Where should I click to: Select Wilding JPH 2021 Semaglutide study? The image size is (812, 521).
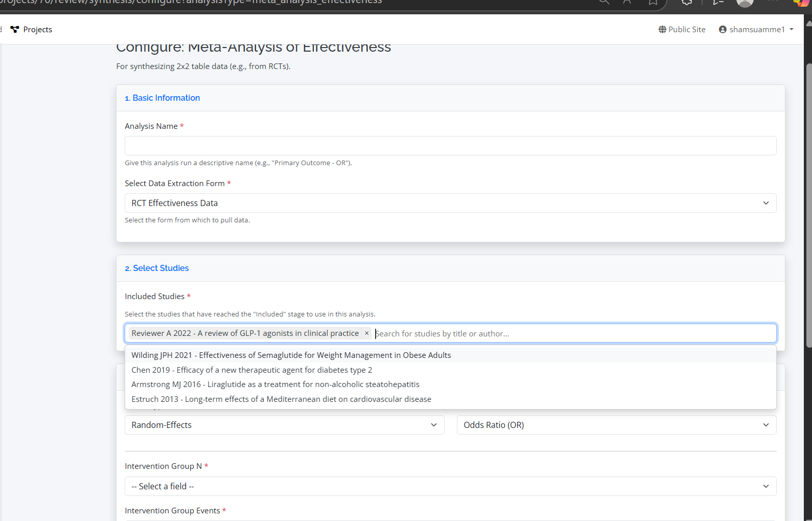point(450,355)
